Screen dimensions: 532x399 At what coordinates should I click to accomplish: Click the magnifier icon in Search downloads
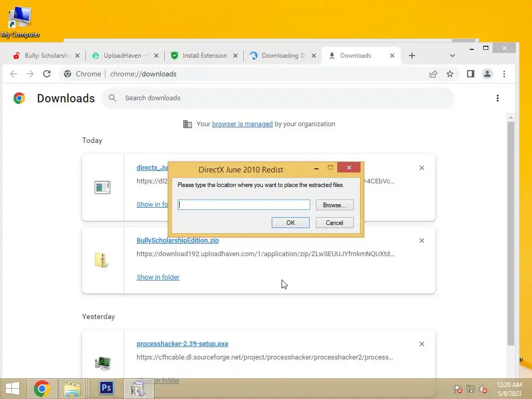coord(112,98)
